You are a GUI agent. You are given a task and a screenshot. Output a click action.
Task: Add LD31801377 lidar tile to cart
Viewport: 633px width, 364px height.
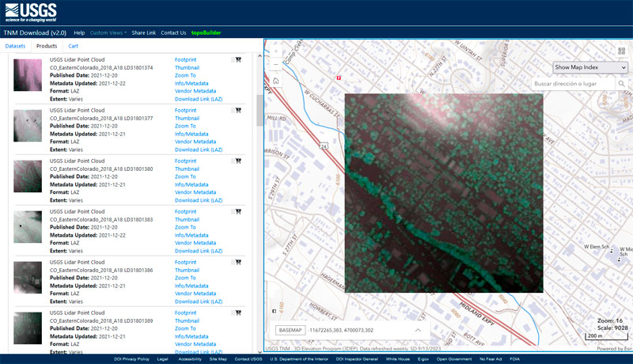[x=238, y=110]
